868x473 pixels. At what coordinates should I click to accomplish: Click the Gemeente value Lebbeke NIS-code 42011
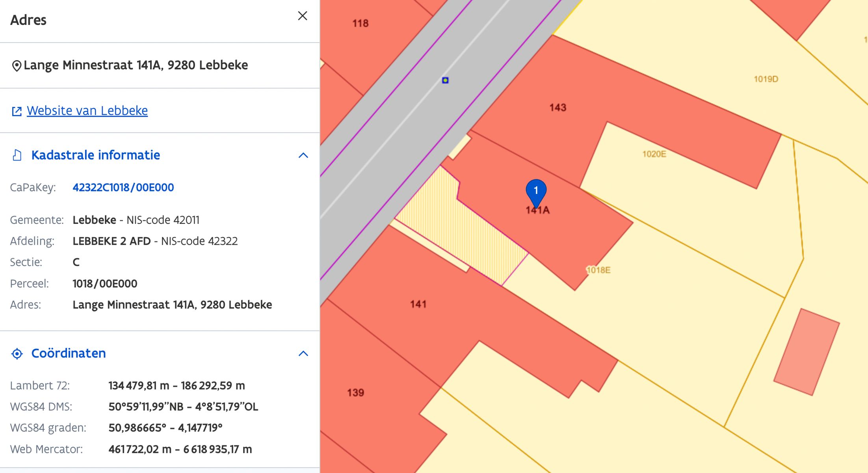(x=136, y=220)
